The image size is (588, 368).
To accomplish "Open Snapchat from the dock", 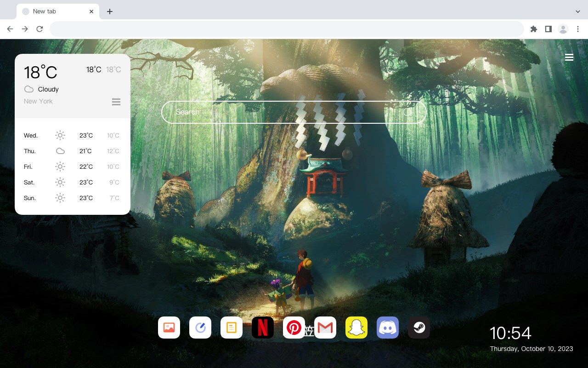I will pyautogui.click(x=356, y=328).
